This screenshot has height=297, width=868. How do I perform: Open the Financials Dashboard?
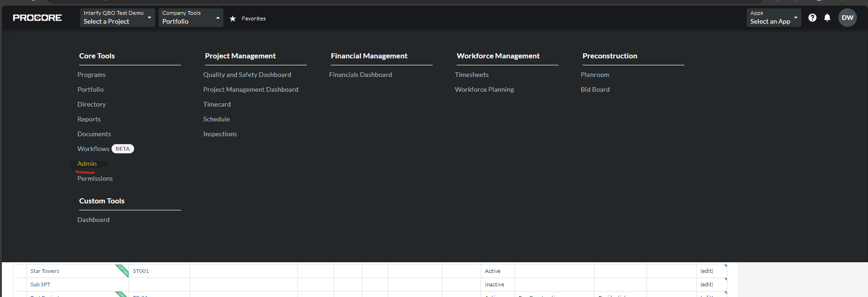point(360,75)
